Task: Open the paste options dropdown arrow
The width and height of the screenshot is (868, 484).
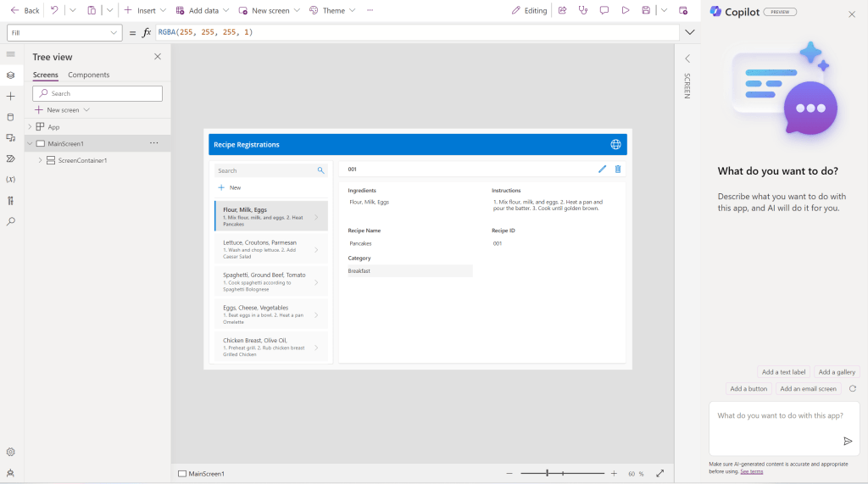Action: coord(109,10)
